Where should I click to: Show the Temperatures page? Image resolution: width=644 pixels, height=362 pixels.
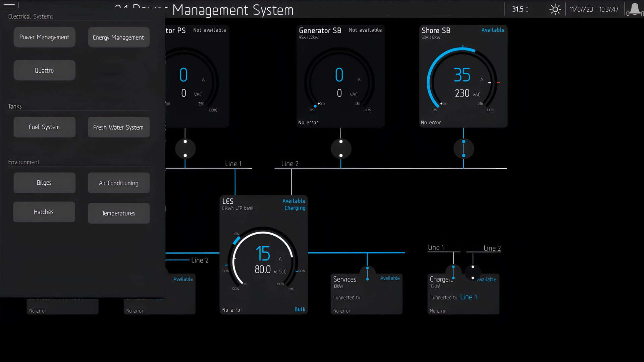(118, 213)
